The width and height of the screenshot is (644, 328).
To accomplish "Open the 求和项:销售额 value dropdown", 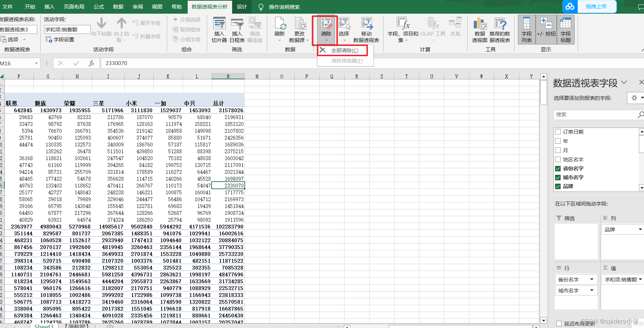I will (x=641, y=279).
